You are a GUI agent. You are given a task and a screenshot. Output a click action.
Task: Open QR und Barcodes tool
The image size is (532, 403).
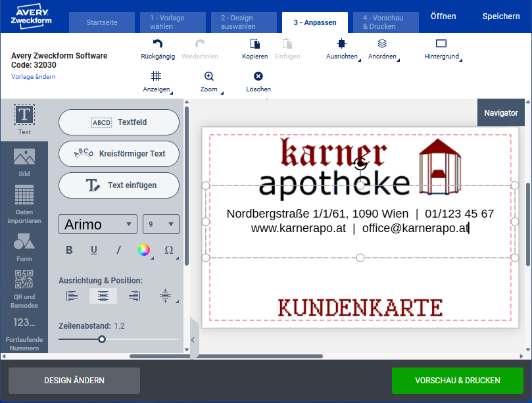coord(24,289)
